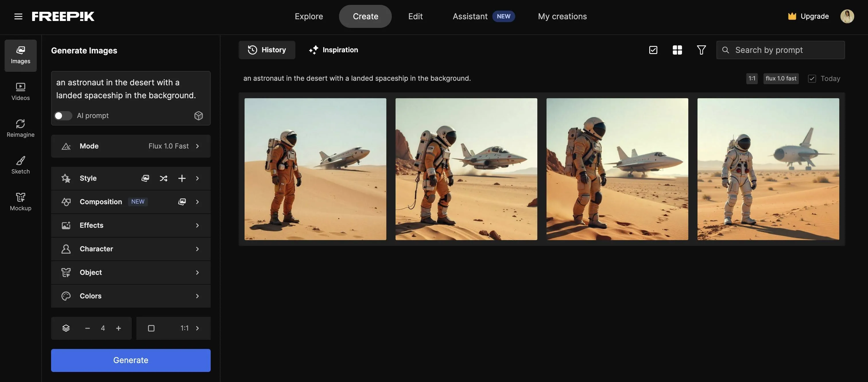Click the random prompt dice icon
Viewport: 868px width, 382px height.
pos(198,116)
